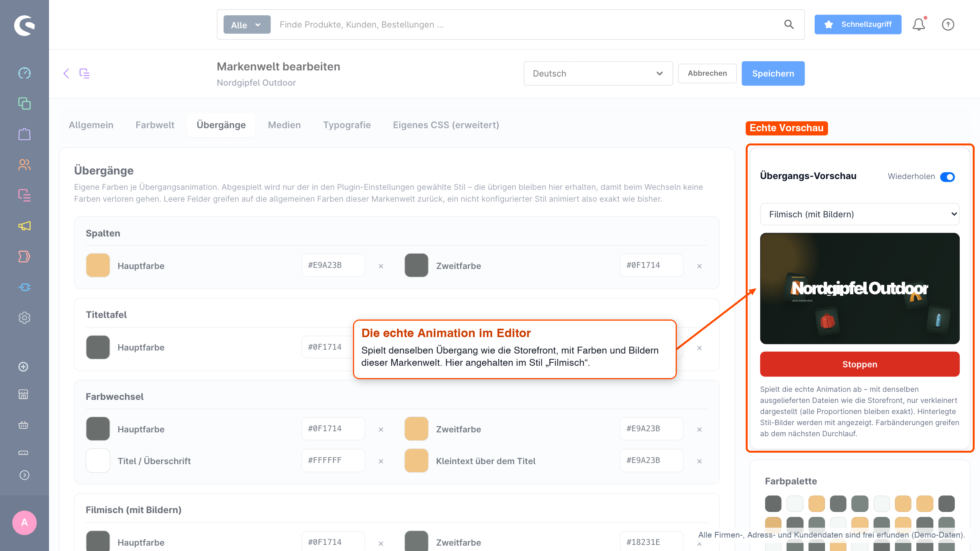This screenshot has height=551, width=980.
Task: Click the add plus sidebar icon
Action: click(23, 367)
